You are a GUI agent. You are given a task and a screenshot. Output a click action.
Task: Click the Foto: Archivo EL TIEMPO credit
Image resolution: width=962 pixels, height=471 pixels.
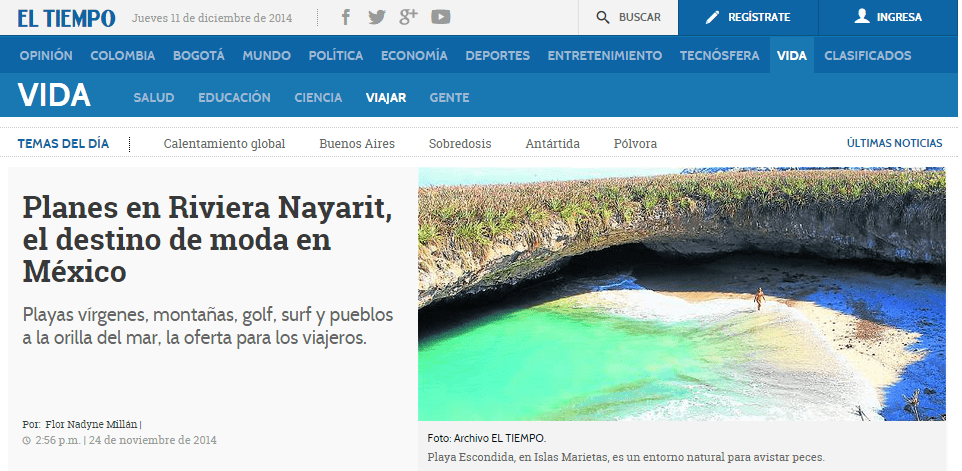pyautogui.click(x=487, y=438)
